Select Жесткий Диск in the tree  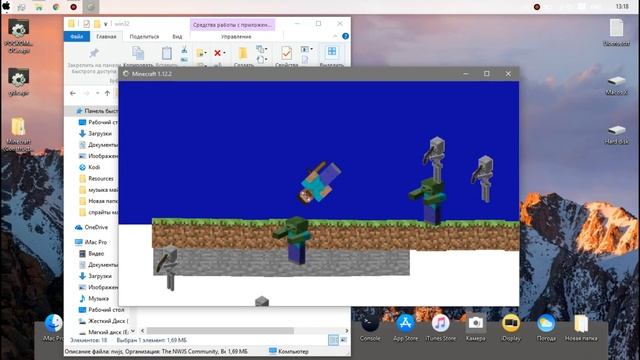pos(103,321)
